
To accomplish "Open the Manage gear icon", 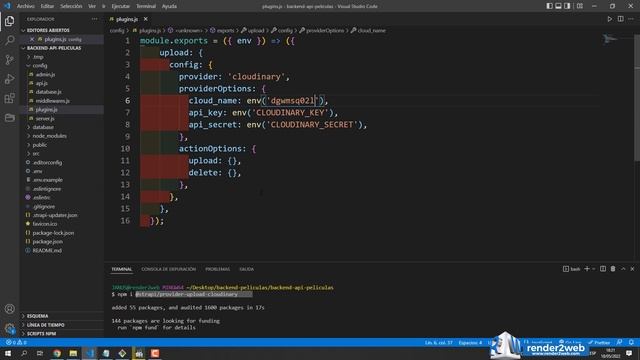I will point(9,328).
